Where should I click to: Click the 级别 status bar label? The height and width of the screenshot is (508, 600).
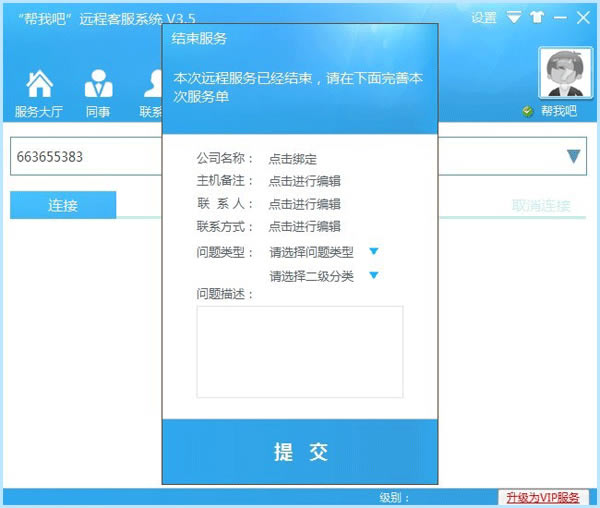click(x=394, y=498)
